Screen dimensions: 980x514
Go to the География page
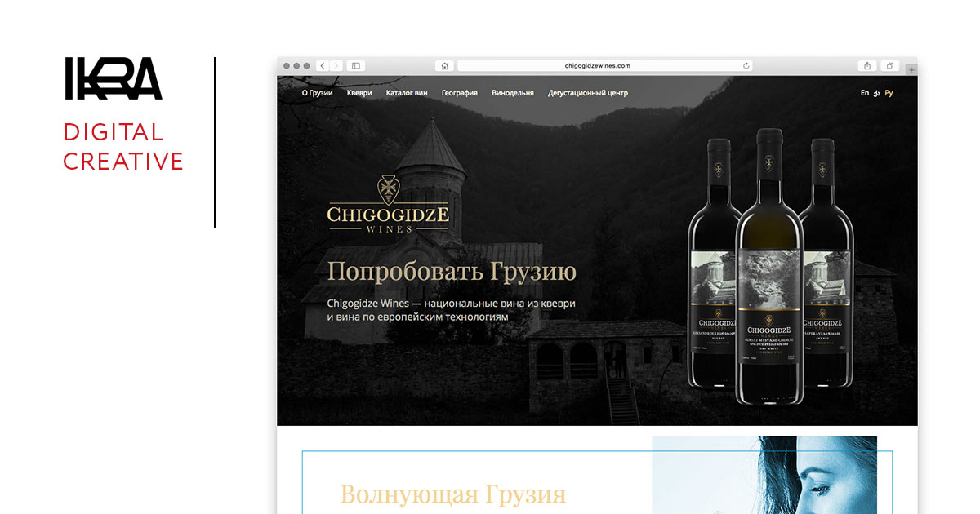point(460,93)
